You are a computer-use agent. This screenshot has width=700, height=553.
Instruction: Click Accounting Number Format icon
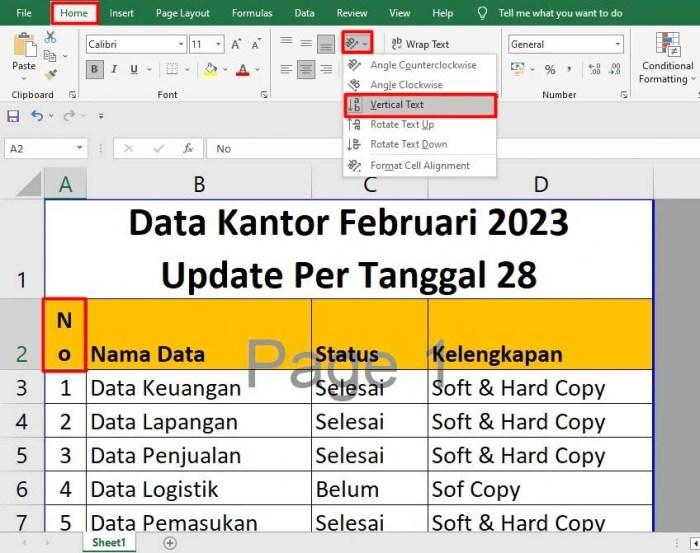pyautogui.click(x=518, y=69)
